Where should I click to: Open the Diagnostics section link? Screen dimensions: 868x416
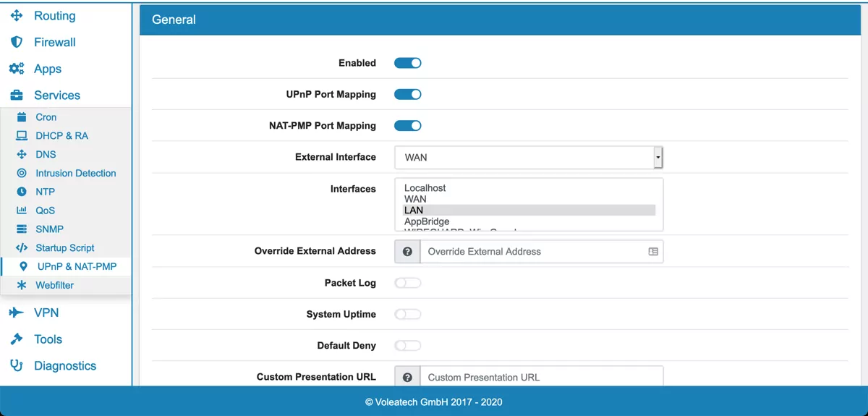pos(64,366)
